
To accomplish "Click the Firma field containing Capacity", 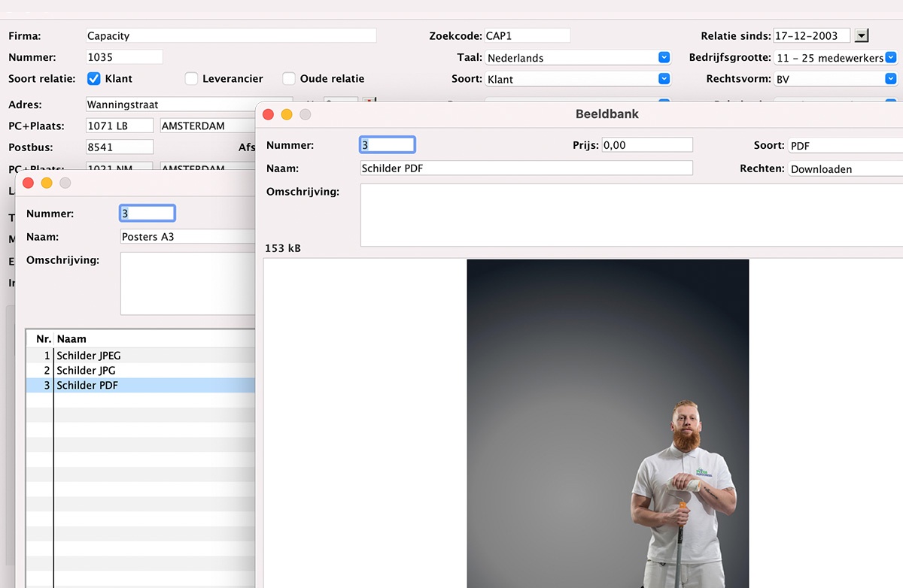I will (231, 35).
